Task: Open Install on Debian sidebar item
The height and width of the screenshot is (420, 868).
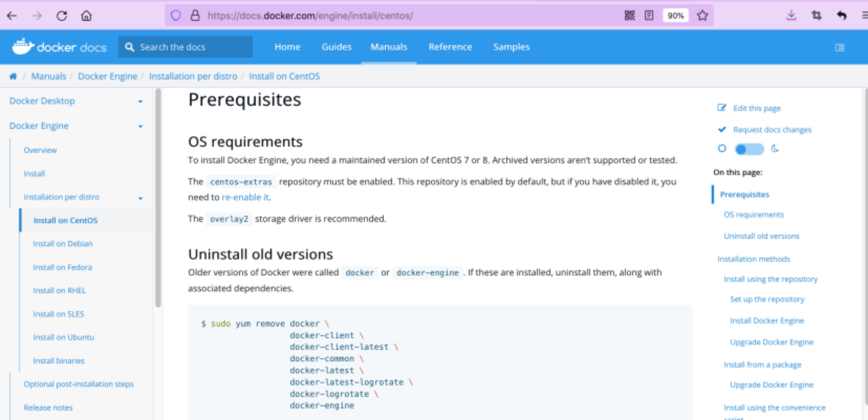Action: click(x=63, y=244)
